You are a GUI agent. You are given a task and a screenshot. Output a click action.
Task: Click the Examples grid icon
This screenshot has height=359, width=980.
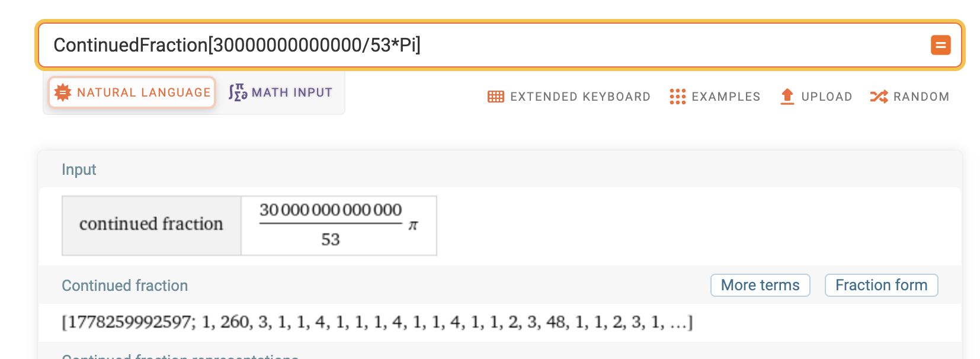tap(677, 97)
